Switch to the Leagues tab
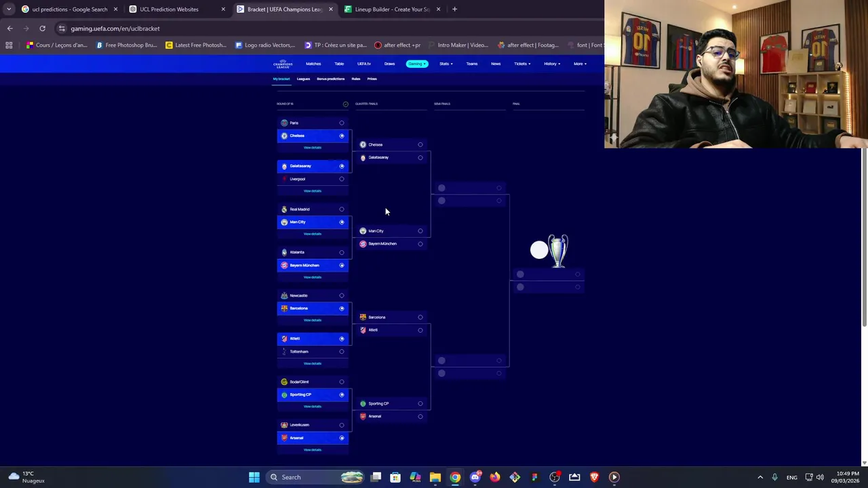 303,79
